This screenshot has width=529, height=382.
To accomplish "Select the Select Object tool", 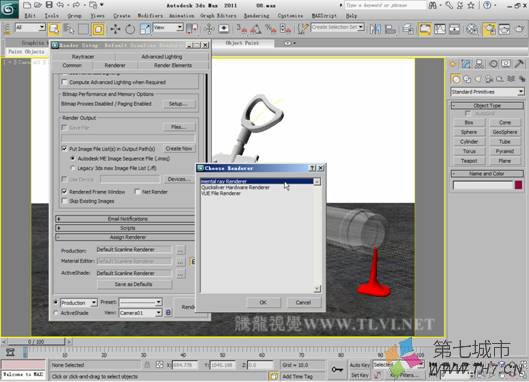I will tap(54, 29).
